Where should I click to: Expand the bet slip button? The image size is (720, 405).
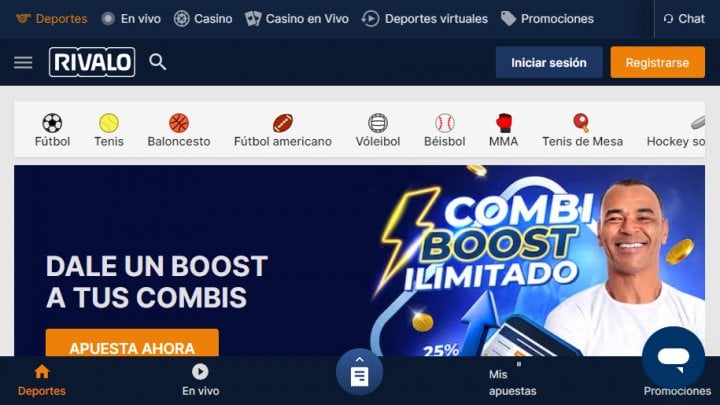click(x=359, y=372)
